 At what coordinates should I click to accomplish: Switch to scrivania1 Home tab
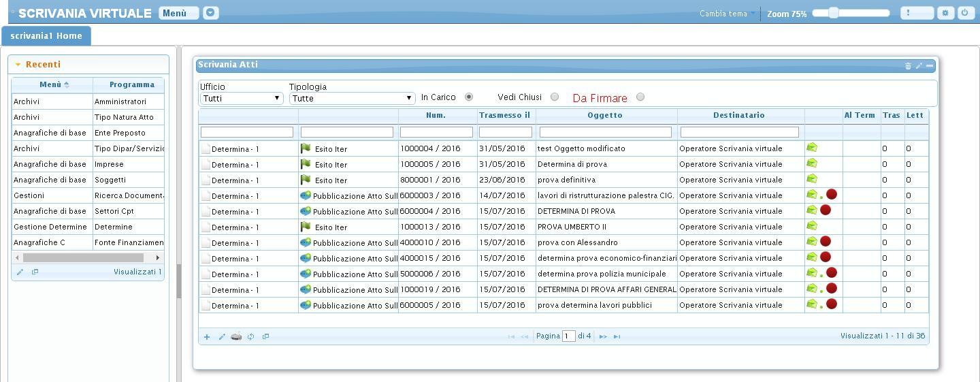coord(46,36)
